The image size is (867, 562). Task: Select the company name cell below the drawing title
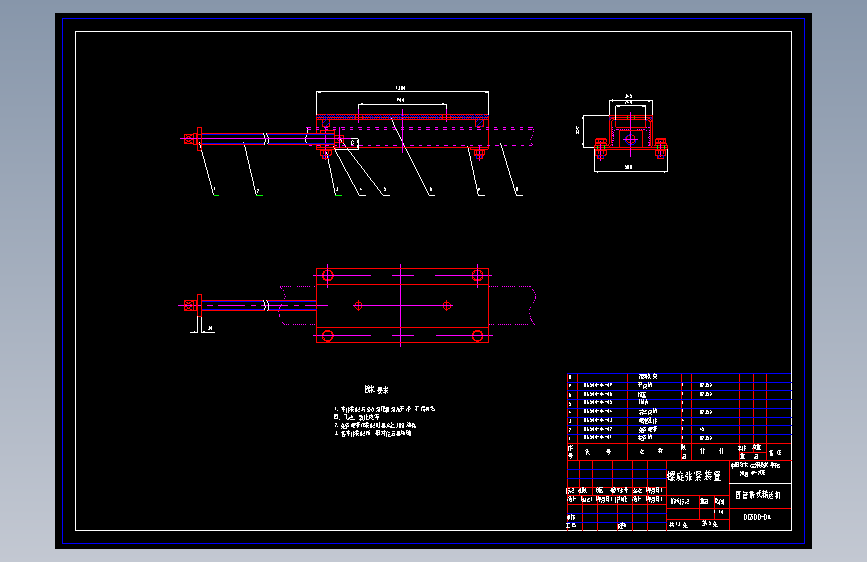tap(758, 495)
